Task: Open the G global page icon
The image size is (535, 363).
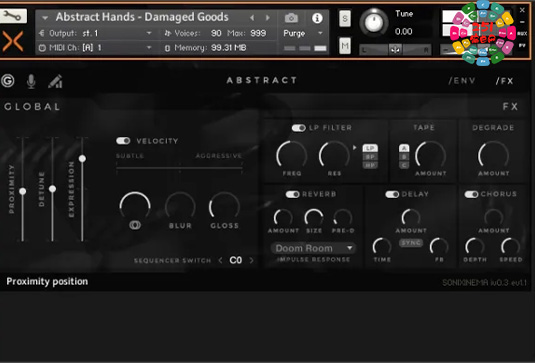Action: 8,81
